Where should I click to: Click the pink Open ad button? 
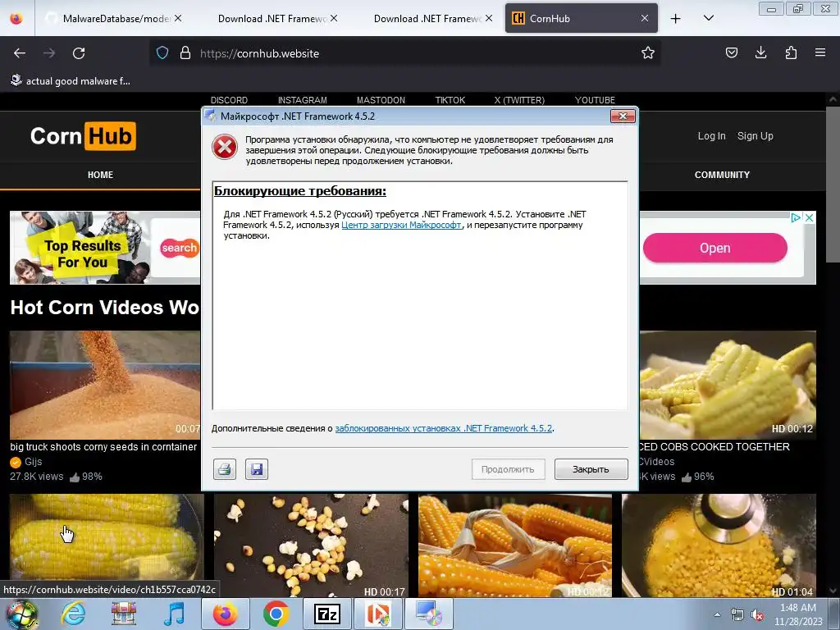point(715,248)
